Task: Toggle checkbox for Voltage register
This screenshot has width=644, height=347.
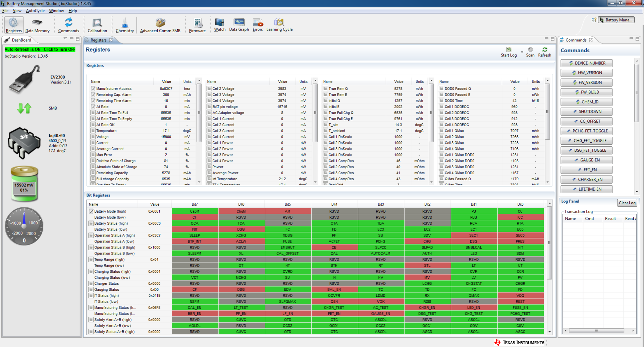Action: pyautogui.click(x=93, y=137)
